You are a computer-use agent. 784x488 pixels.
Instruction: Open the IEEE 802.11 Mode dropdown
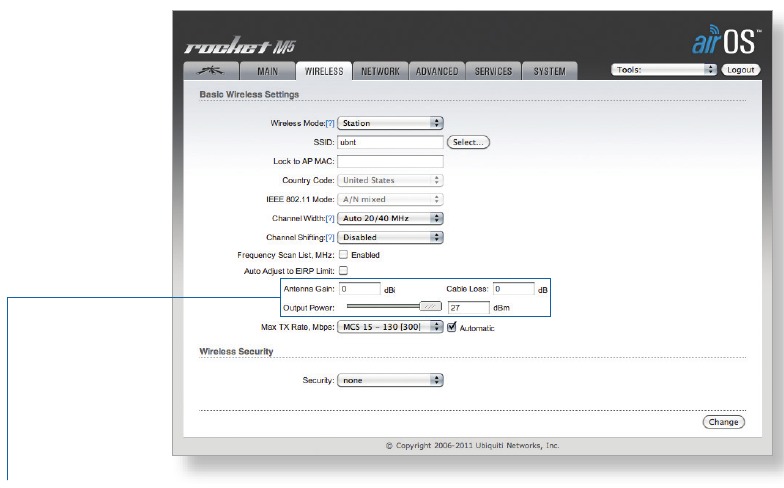tap(390, 199)
